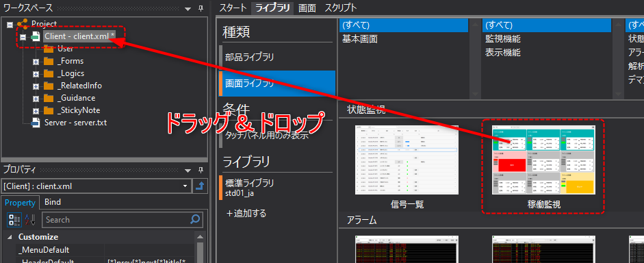Collapse the Project root node
The width and height of the screenshot is (644, 263).
(x=10, y=25)
